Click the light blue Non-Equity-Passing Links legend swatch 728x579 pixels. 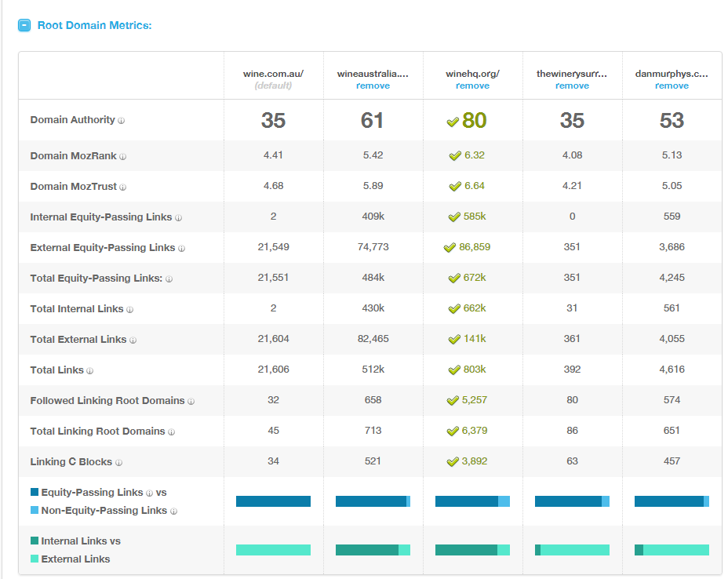[x=35, y=510]
